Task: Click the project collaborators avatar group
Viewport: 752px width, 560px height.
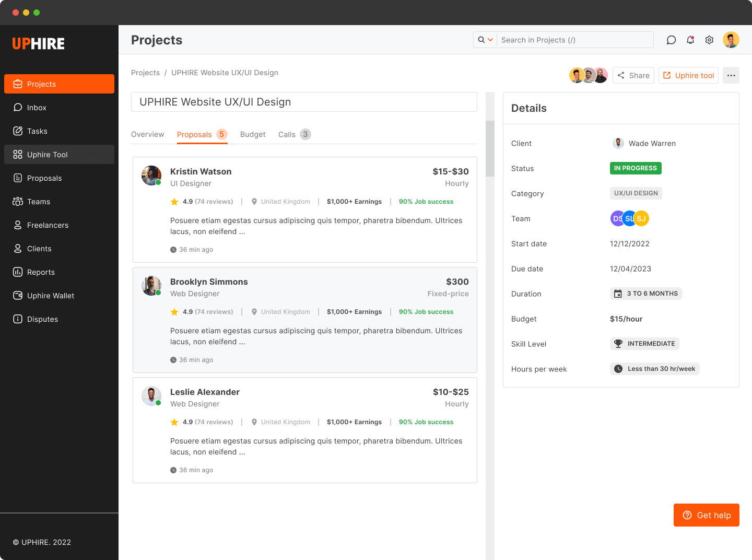Action: [589, 75]
